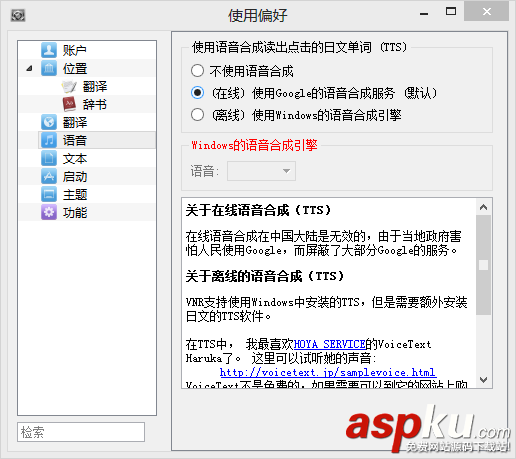Image resolution: width=516 pixels, height=459 pixels.
Task: Click the 文本 document icon
Action: 49,158
